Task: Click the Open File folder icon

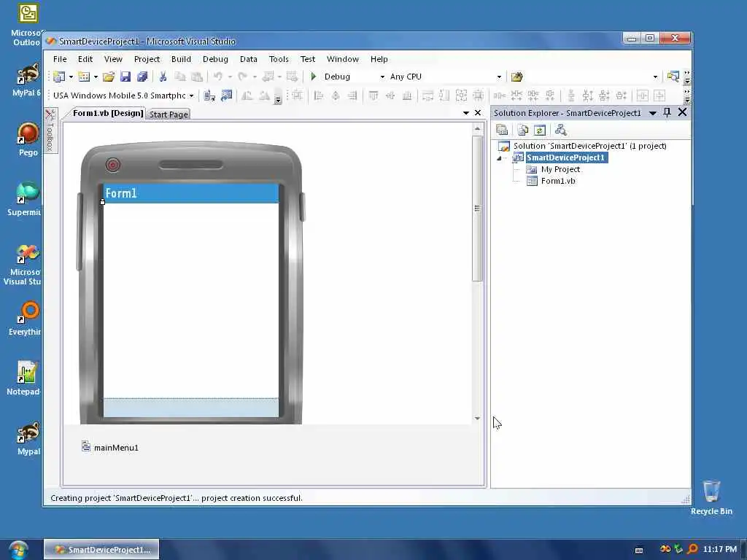Action: coord(109,77)
